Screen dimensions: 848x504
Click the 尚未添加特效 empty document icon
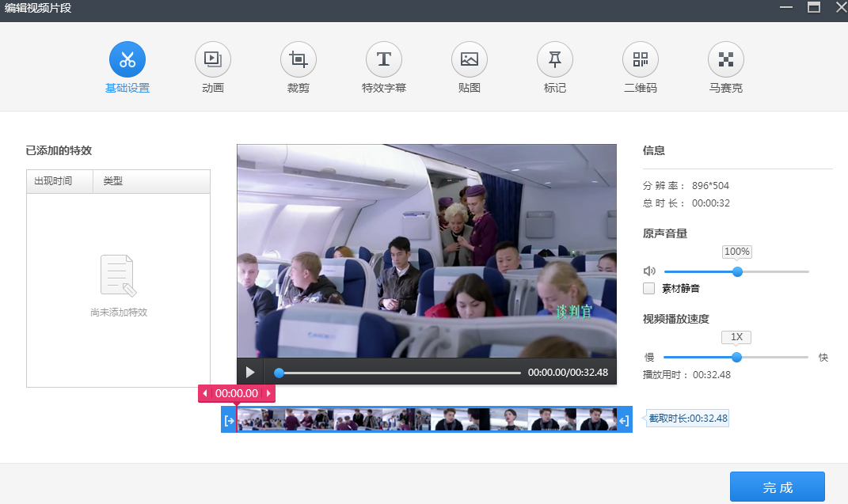(x=119, y=275)
